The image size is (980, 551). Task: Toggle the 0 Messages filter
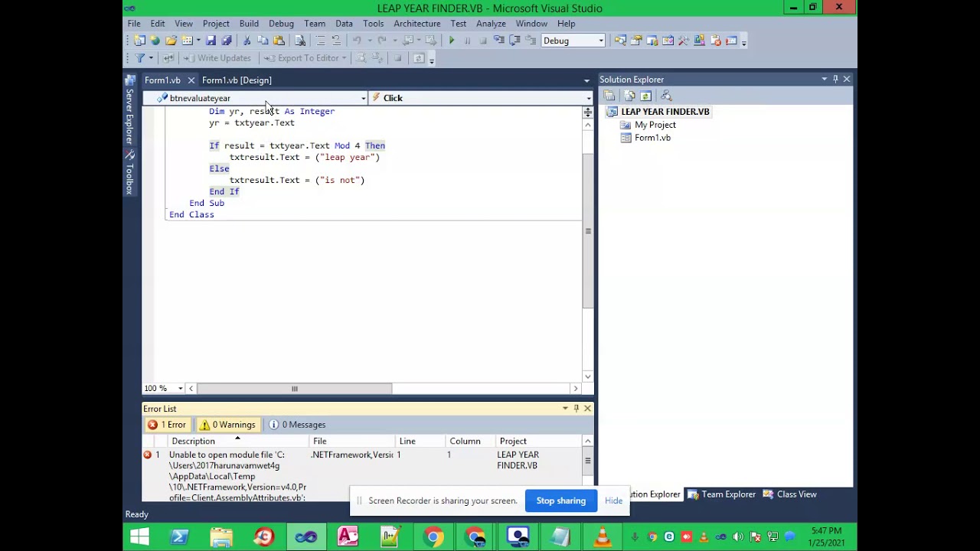click(x=298, y=425)
